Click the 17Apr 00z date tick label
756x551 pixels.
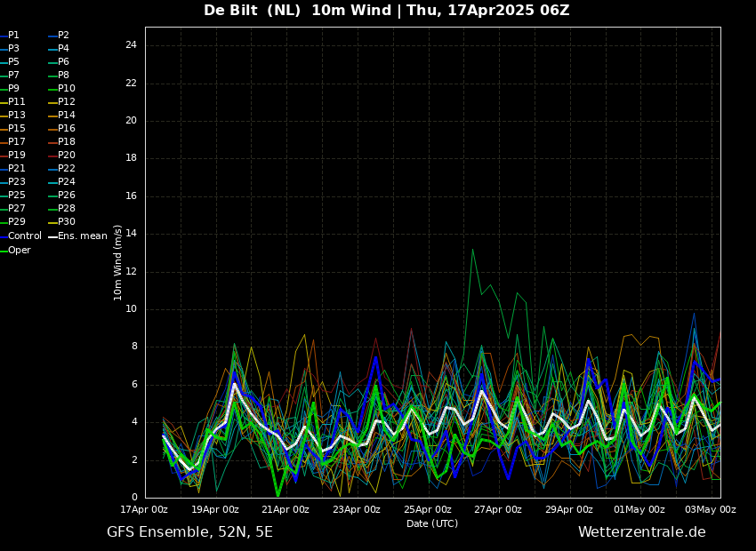pyautogui.click(x=144, y=510)
